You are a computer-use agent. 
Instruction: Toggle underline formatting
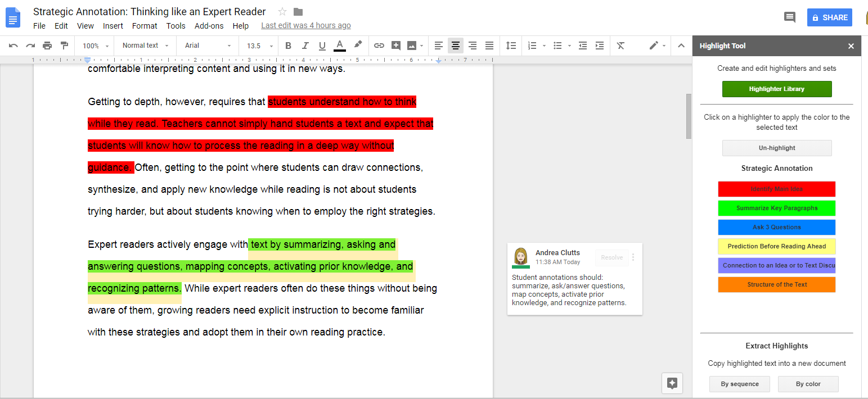click(x=322, y=46)
